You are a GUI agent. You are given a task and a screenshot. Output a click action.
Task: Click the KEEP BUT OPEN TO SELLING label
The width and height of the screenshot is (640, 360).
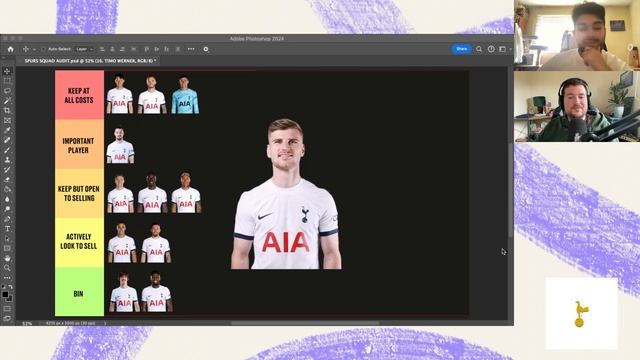tap(79, 193)
